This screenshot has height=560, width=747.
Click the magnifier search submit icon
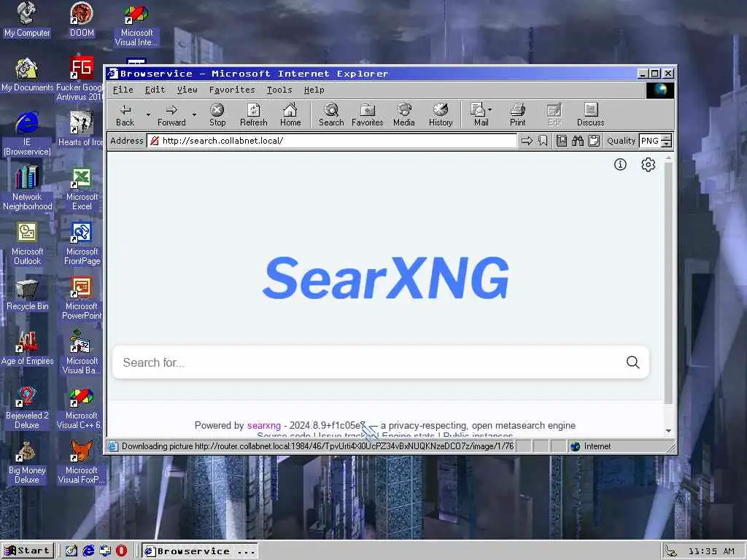tap(632, 362)
